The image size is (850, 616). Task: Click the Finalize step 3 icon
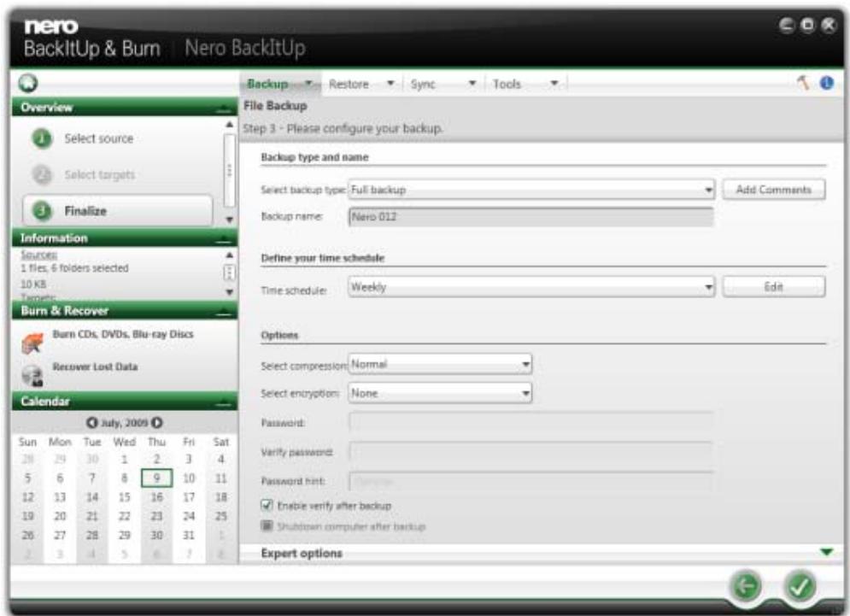42,211
